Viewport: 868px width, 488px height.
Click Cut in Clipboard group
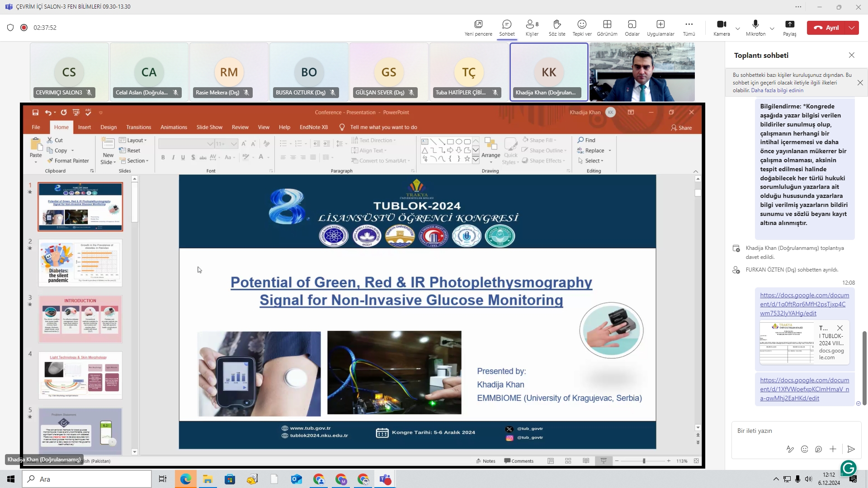tap(55, 140)
